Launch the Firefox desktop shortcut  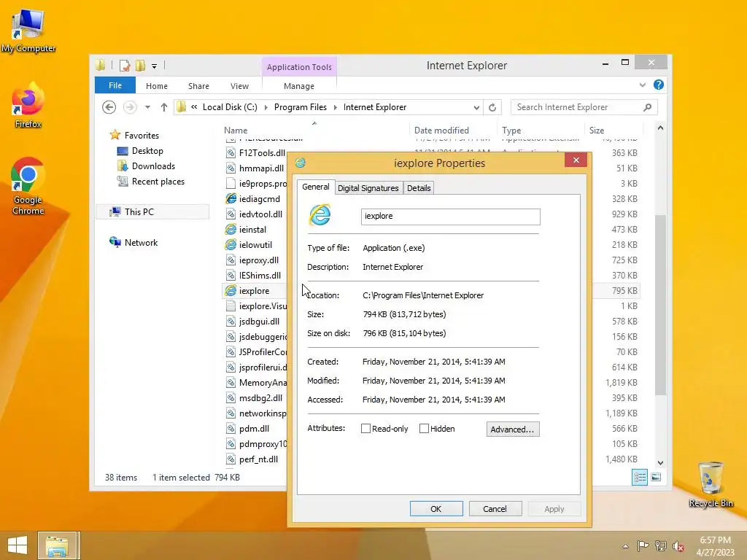coord(28,106)
